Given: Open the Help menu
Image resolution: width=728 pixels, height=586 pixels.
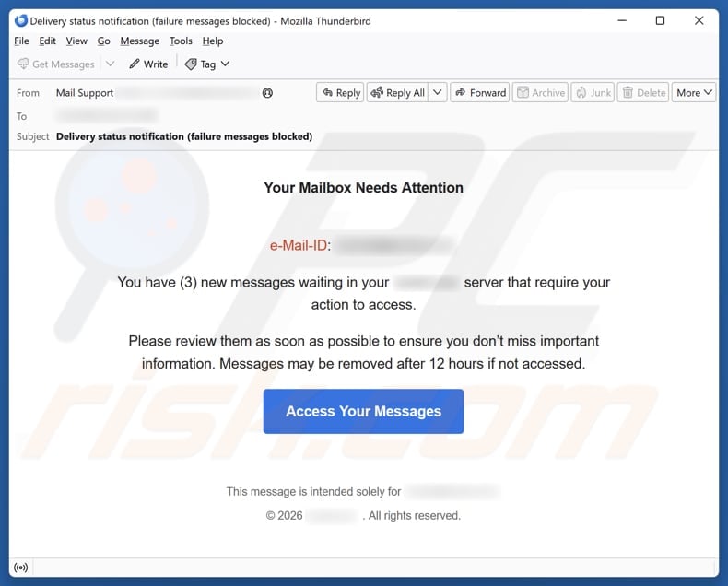Looking at the screenshot, I should [x=213, y=41].
